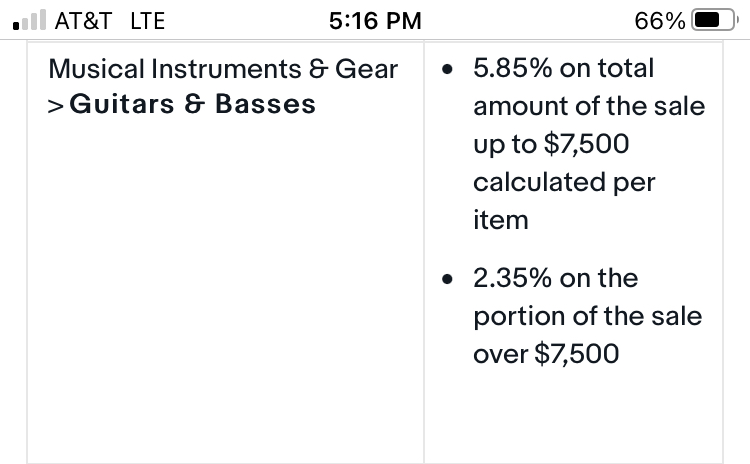This screenshot has width=750, height=464.
Task: Tap the 66% battery percentage
Action: tap(660, 21)
